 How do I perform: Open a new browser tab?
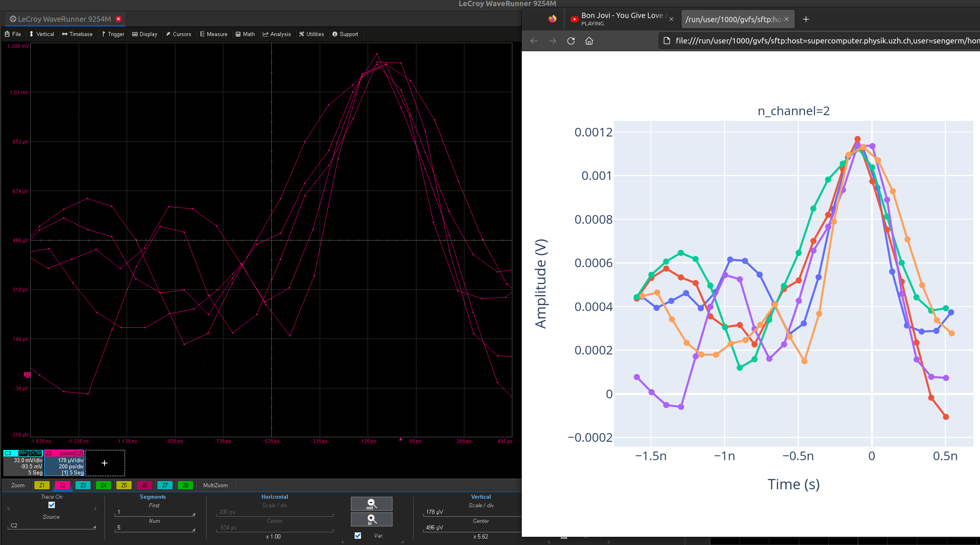(806, 19)
